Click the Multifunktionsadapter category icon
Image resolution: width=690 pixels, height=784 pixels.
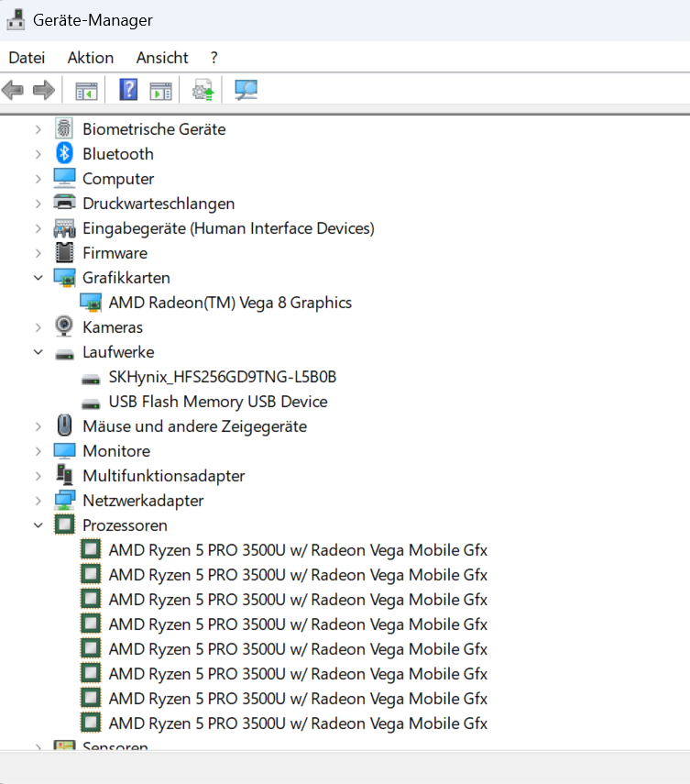point(64,475)
